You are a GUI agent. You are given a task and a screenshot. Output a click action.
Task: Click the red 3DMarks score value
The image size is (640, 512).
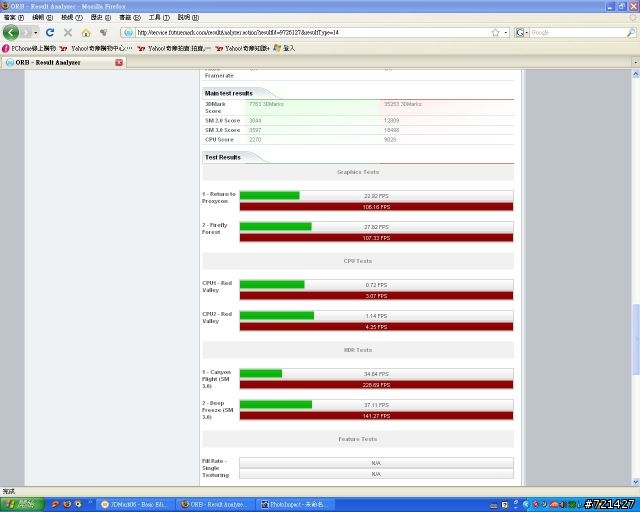click(403, 104)
